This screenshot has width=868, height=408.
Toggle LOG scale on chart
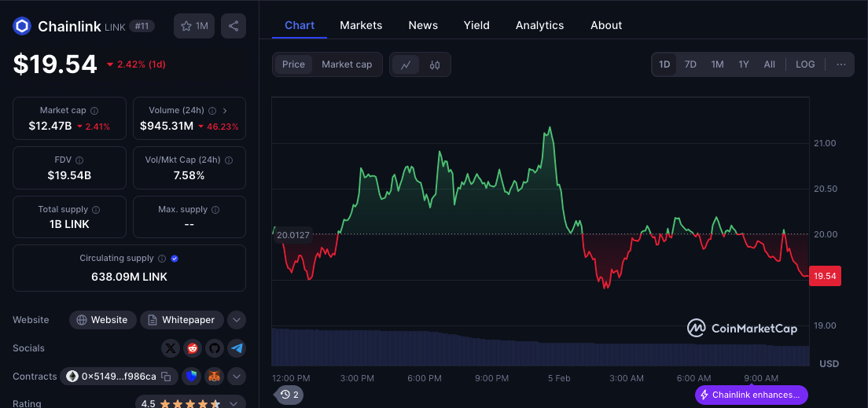pyautogui.click(x=805, y=64)
